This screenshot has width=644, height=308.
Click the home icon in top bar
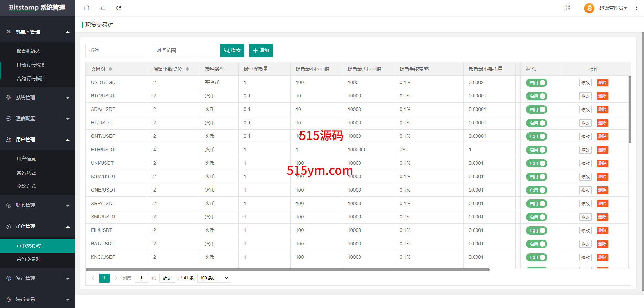[x=87, y=8]
